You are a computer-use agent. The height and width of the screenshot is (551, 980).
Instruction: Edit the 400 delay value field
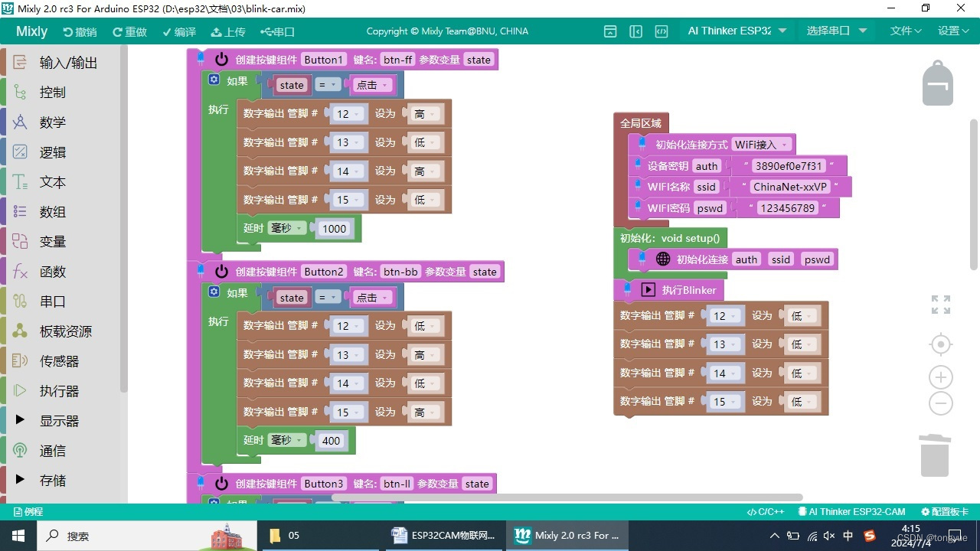pos(331,440)
